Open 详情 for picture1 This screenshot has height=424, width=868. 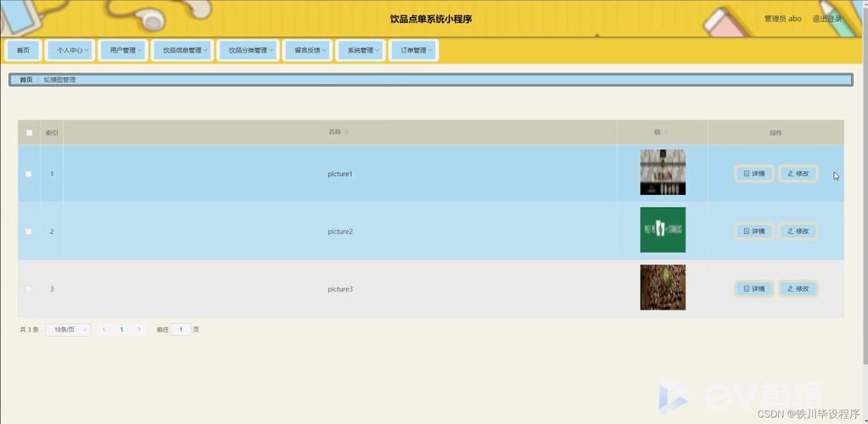[x=754, y=174]
